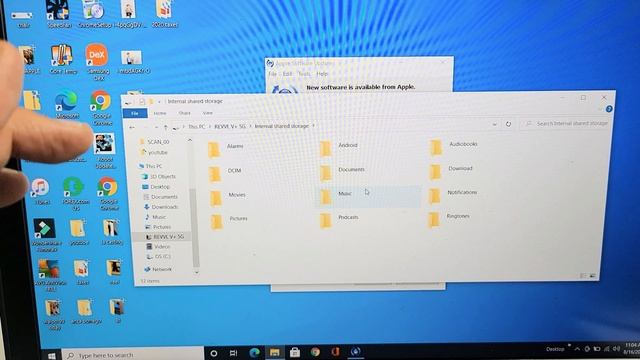This screenshot has width=640, height=360.
Task: Open Task View on the taskbar
Action: (233, 353)
